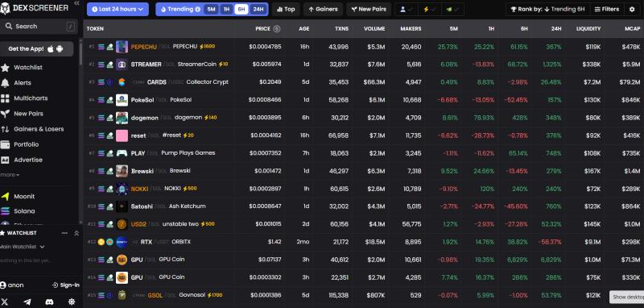Click the Brewski token avatar

coord(122,171)
